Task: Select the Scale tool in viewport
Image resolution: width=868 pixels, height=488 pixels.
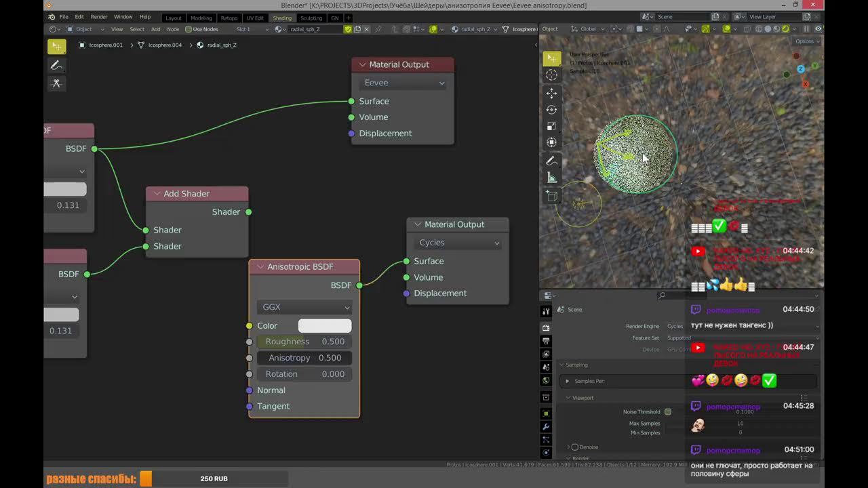Action: tap(551, 126)
